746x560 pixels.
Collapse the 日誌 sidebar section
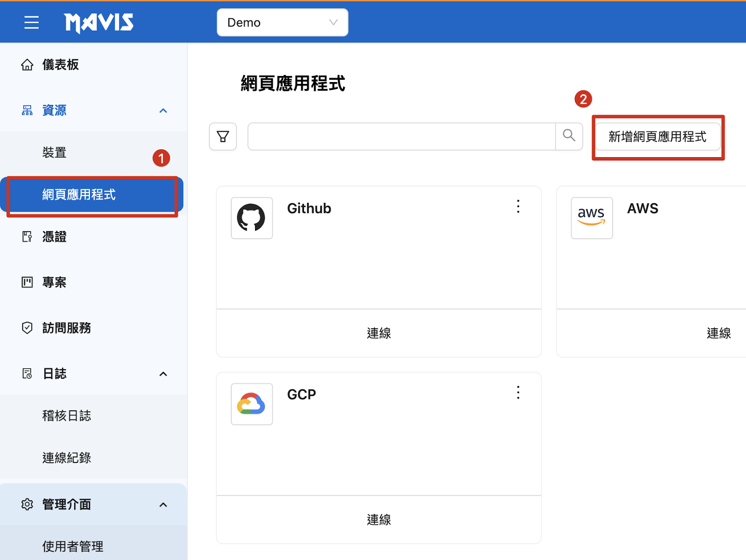[163, 374]
